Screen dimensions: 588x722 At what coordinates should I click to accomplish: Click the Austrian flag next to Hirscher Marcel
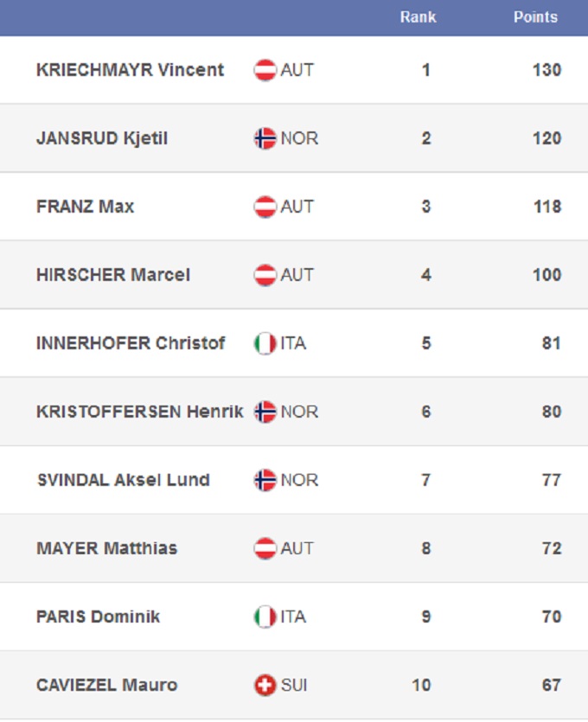pyautogui.click(x=265, y=275)
